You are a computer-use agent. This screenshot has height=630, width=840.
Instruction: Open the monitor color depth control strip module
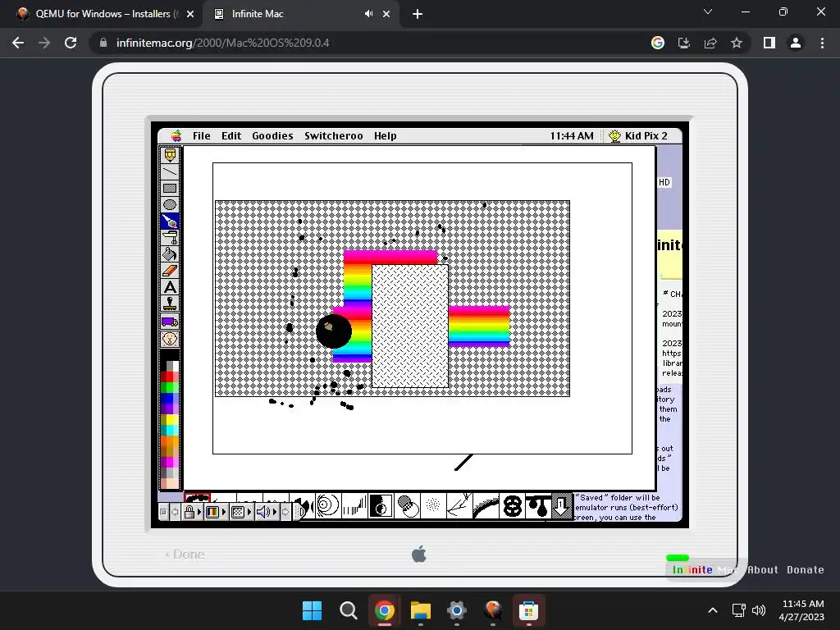click(216, 512)
